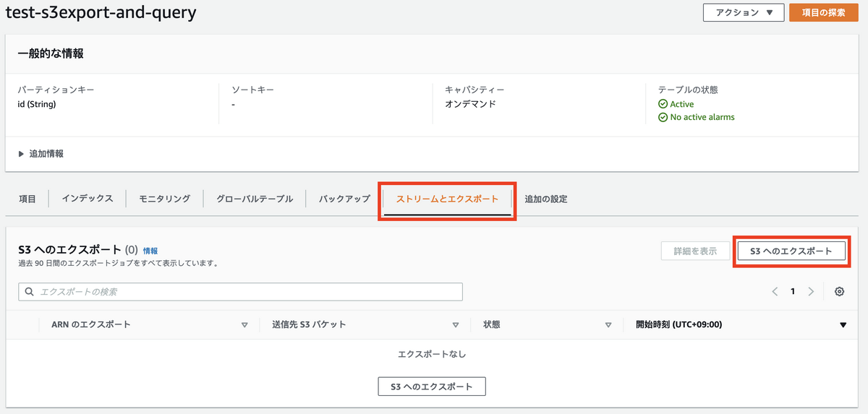This screenshot has height=414, width=868.
Task: Click the Active table status text
Action: point(682,104)
